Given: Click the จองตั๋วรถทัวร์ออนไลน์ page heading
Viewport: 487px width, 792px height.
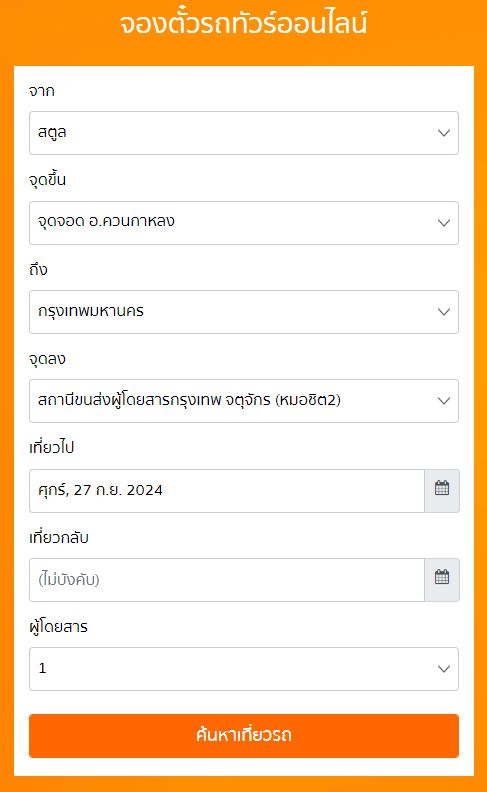Looking at the screenshot, I should point(244,23).
